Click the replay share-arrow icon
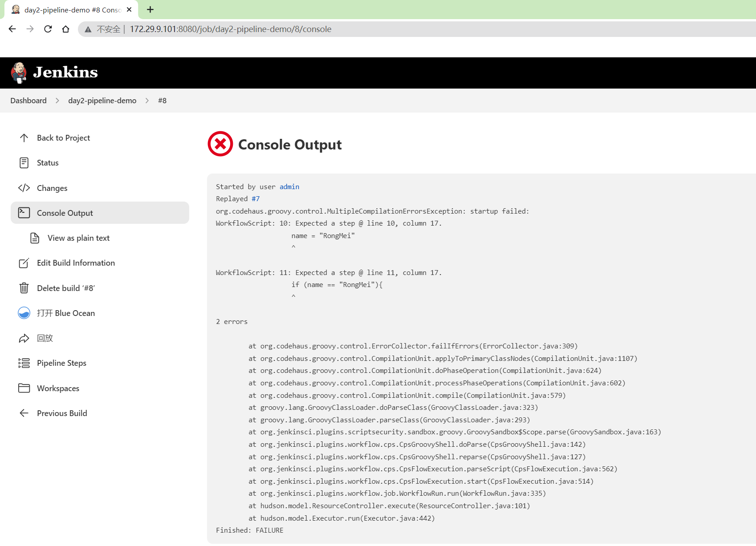Image resolution: width=756 pixels, height=546 pixels. point(24,338)
